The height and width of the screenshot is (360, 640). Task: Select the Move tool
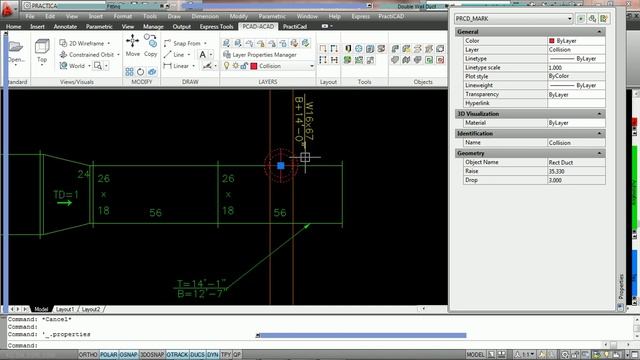pos(132,45)
